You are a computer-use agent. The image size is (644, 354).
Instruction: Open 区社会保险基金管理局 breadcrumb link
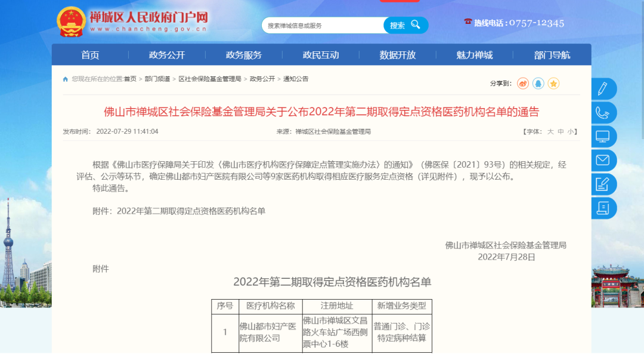pos(210,79)
